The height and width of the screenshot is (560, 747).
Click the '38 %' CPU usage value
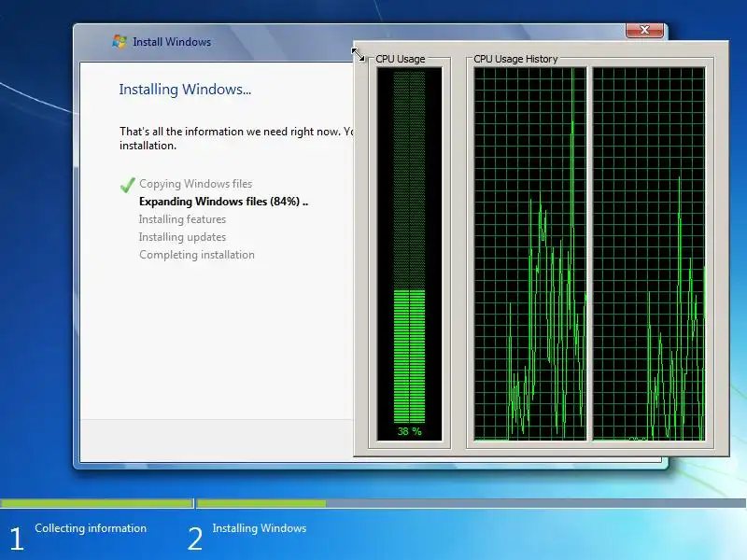point(409,431)
